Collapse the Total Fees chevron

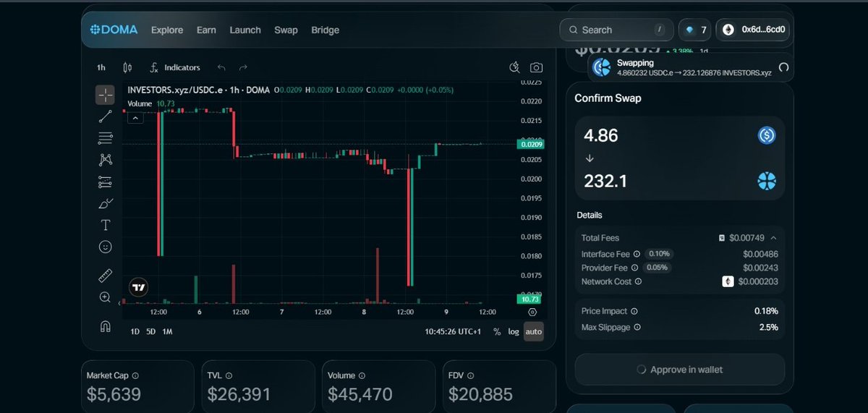[x=773, y=237]
